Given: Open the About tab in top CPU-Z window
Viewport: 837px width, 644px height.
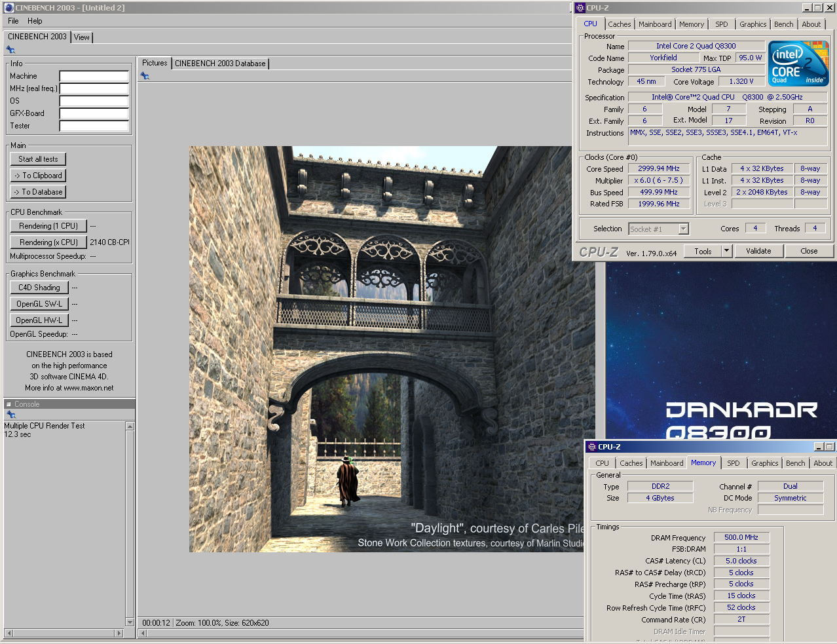Looking at the screenshot, I should point(811,24).
